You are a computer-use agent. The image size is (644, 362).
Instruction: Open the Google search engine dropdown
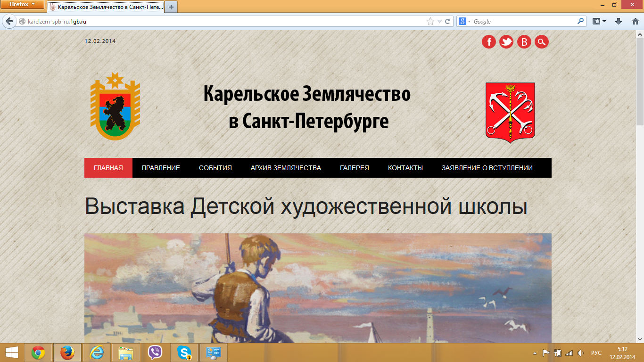(x=465, y=21)
